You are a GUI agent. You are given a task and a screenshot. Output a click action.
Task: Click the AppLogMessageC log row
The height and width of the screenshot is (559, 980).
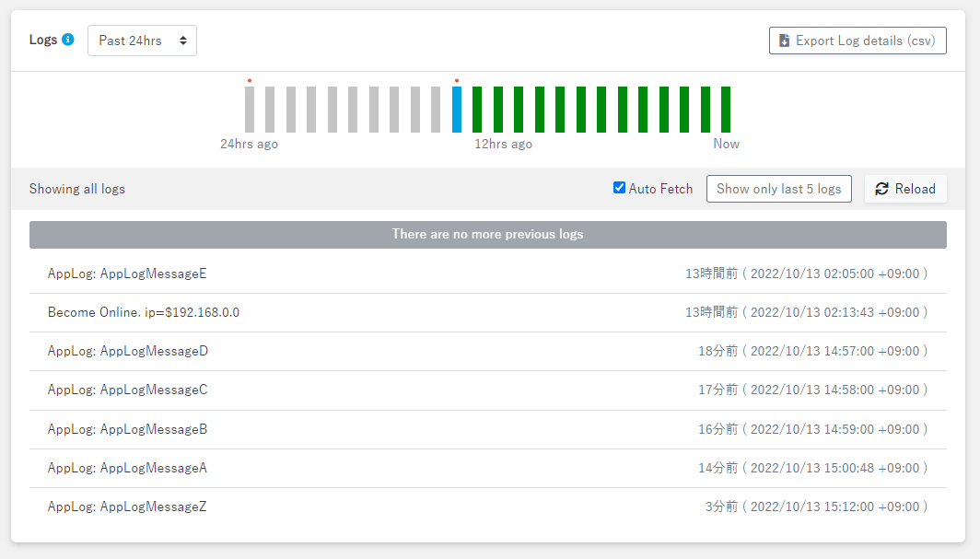coord(128,390)
